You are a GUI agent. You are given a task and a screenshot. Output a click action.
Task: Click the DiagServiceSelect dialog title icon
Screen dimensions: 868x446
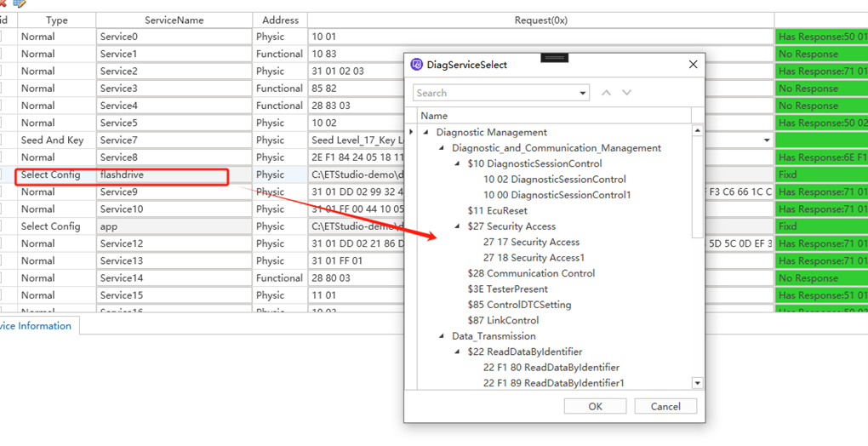[417, 65]
